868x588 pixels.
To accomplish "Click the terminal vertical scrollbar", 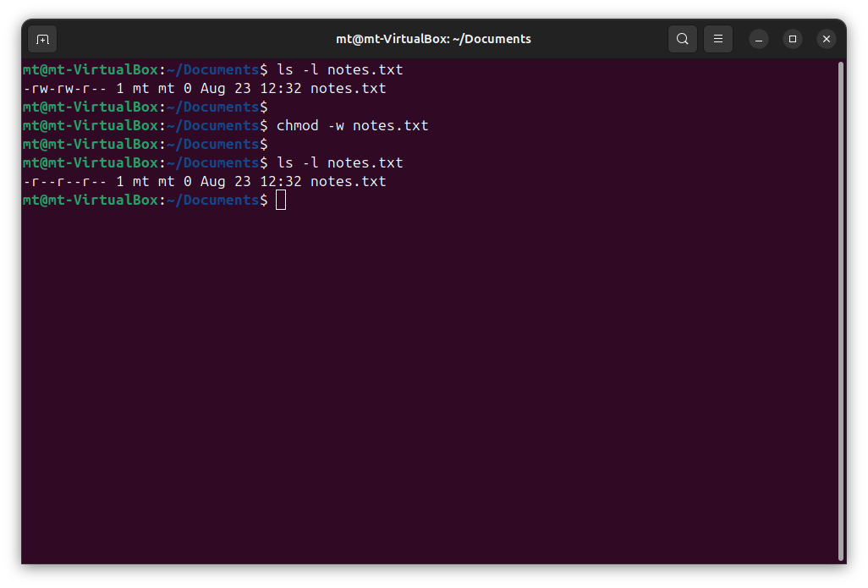I will (x=840, y=310).
